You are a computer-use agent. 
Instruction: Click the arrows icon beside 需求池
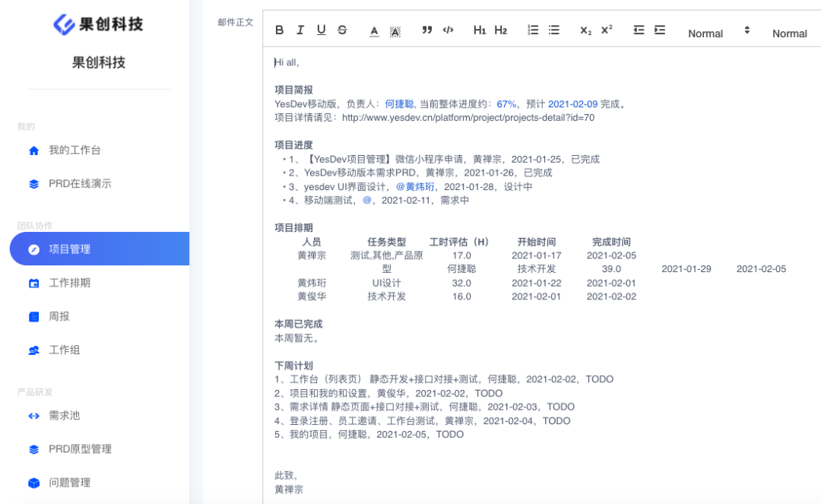pos(33,416)
